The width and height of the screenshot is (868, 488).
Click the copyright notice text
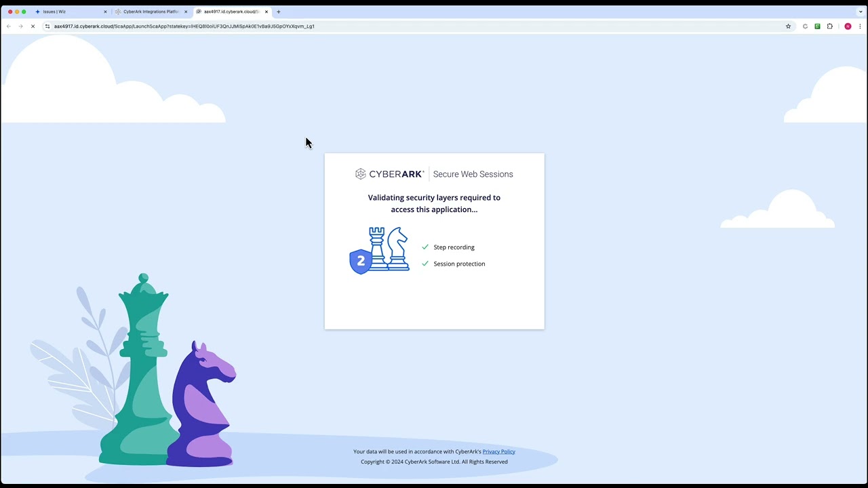click(x=434, y=462)
